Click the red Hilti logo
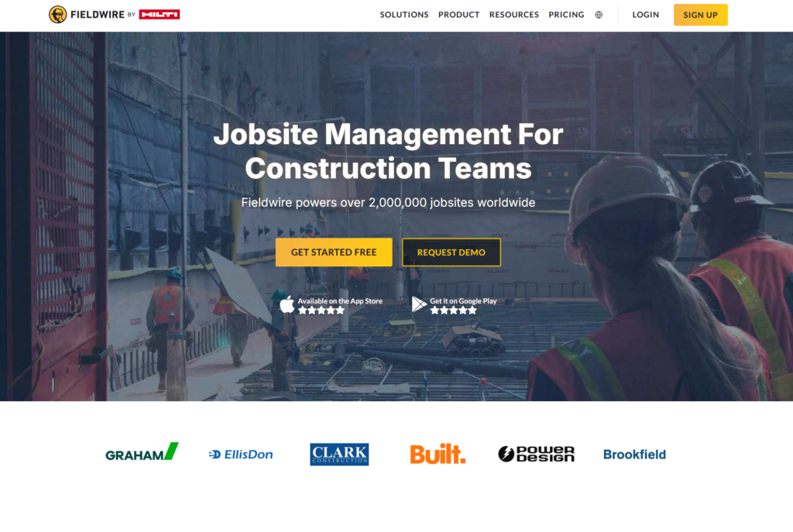793x532 pixels. (x=160, y=15)
